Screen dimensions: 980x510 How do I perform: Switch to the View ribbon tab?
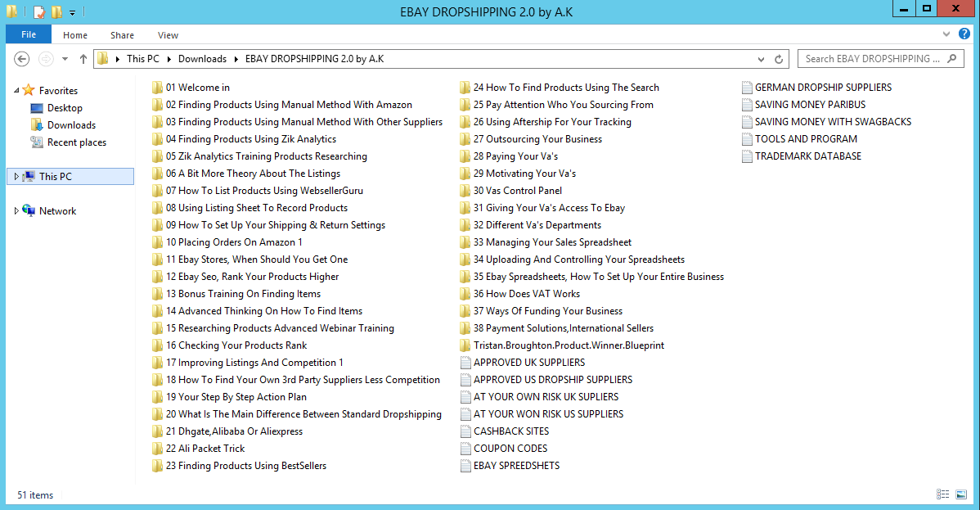coord(169,35)
